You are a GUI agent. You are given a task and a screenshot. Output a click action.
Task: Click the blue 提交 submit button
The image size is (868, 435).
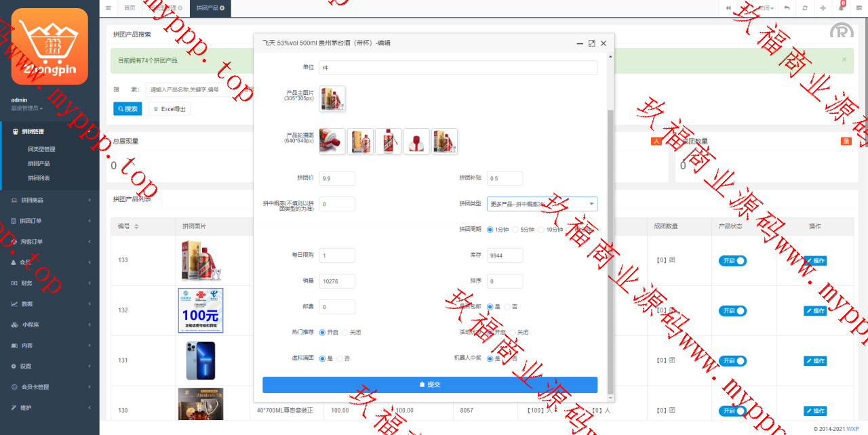pos(429,385)
